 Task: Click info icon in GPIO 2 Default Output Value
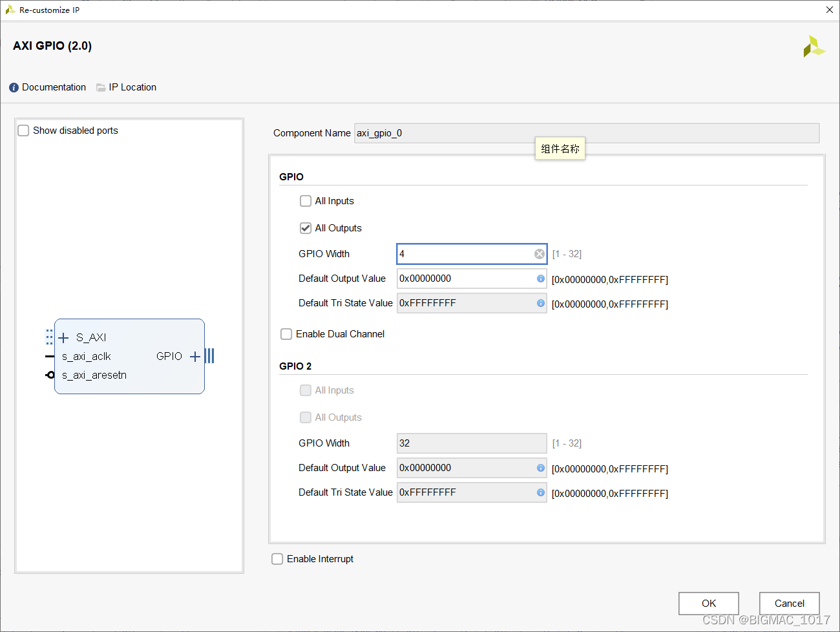pos(541,468)
